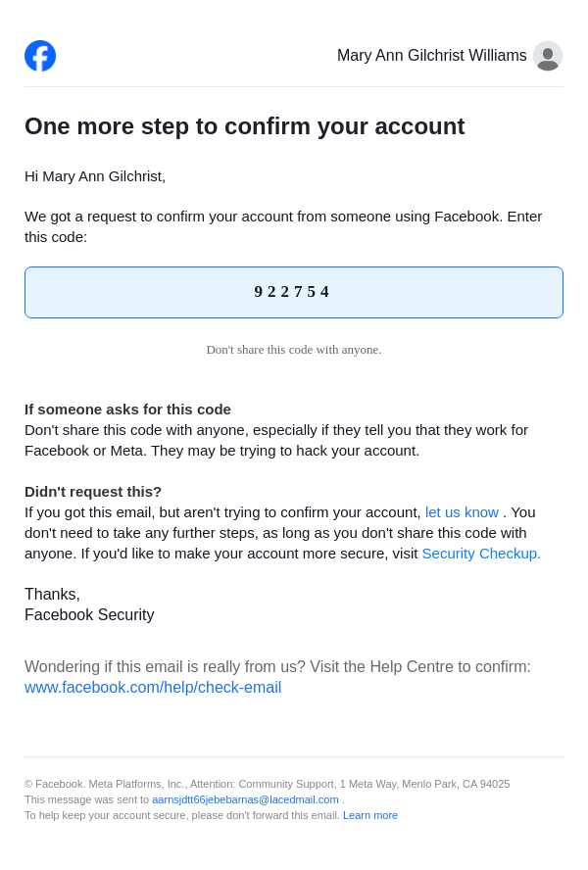Image resolution: width=588 pixels, height=870 pixels.
Task: Click the paragraph starting 'We got a request'
Action: pos(283,226)
